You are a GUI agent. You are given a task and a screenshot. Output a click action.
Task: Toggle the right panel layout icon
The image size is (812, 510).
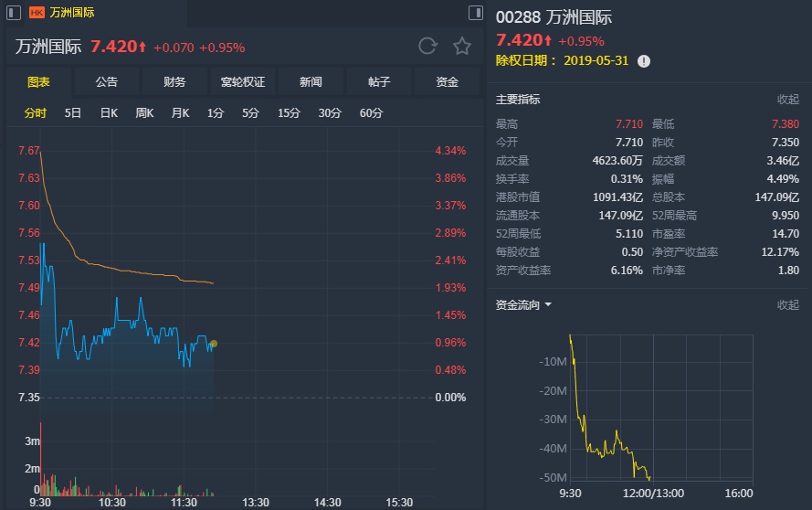click(x=475, y=13)
